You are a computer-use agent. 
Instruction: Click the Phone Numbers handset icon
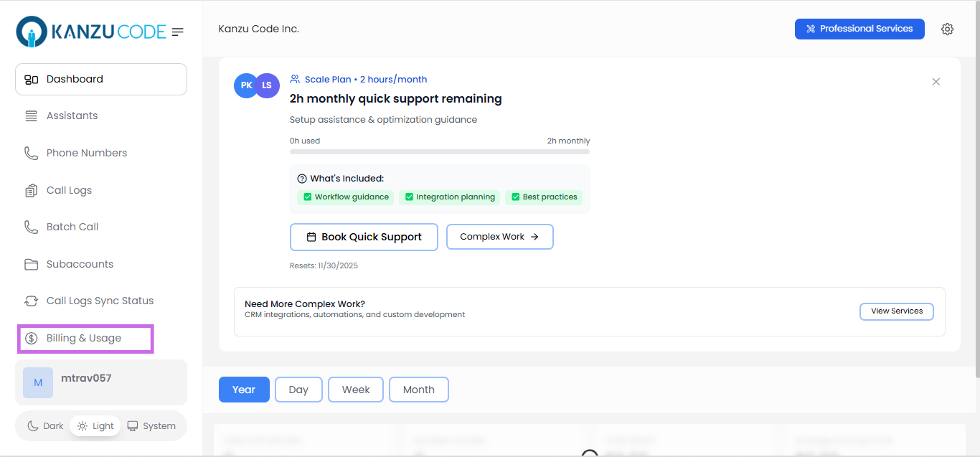click(31, 154)
